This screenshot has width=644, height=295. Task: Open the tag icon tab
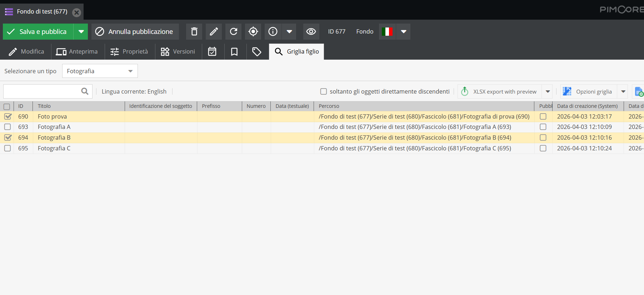point(256,52)
